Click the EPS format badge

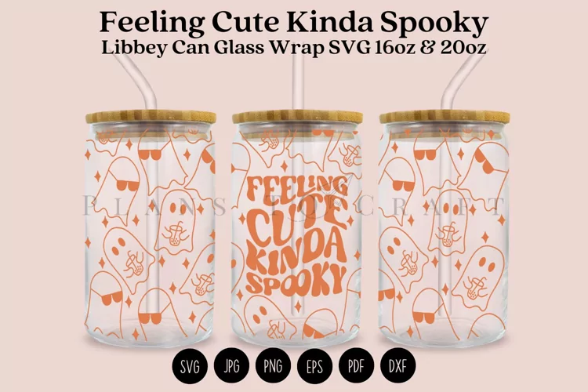314,366
